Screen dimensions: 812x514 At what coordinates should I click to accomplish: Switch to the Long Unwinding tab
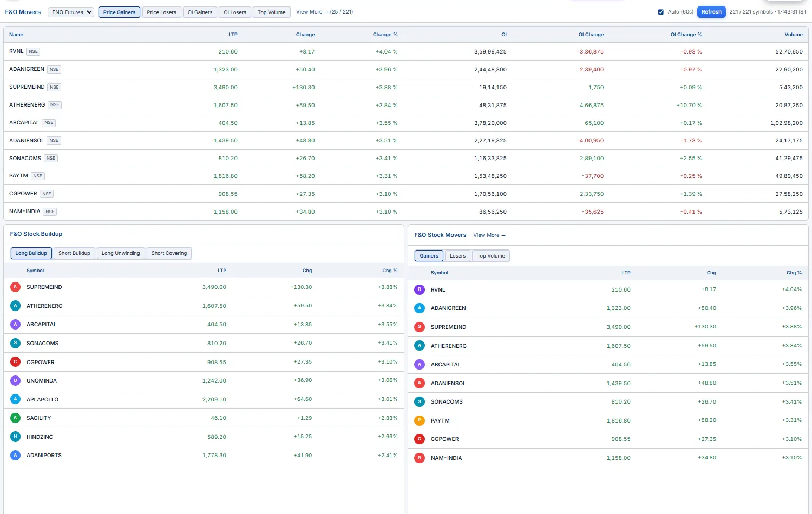pos(121,253)
